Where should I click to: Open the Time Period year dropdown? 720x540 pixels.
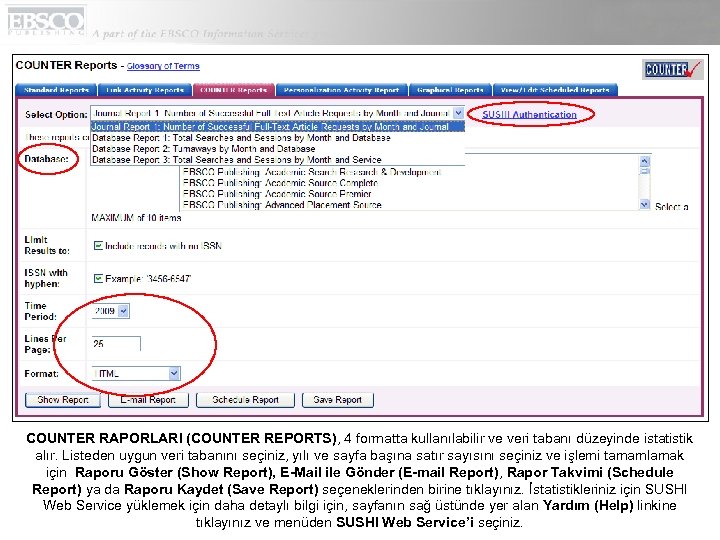pyautogui.click(x=111, y=311)
